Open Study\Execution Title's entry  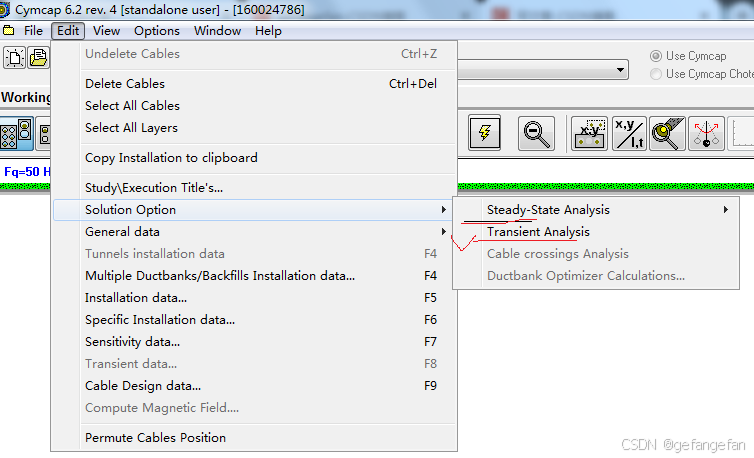click(255, 188)
